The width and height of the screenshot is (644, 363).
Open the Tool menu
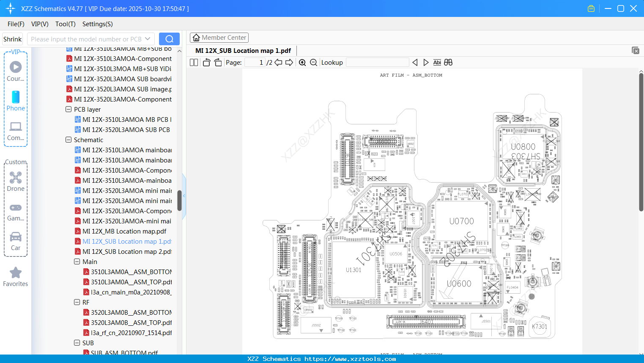coord(65,24)
